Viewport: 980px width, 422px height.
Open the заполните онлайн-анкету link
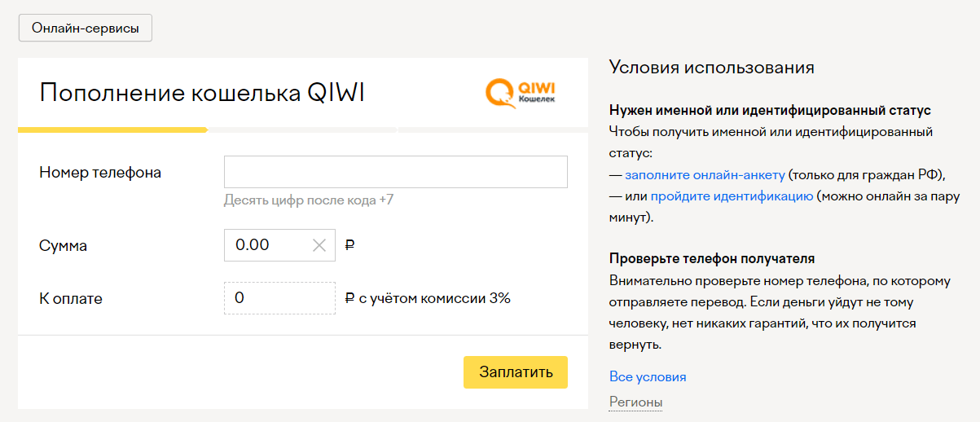[x=705, y=174]
